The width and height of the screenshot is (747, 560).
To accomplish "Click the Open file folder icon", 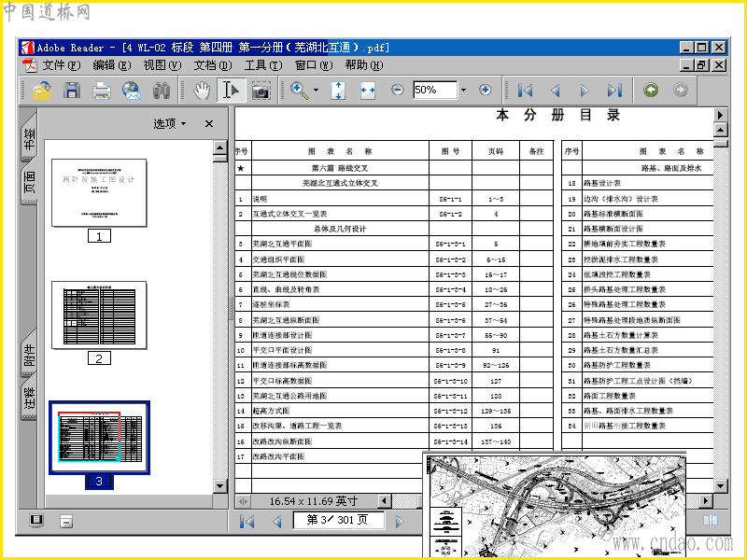I will [x=42, y=90].
